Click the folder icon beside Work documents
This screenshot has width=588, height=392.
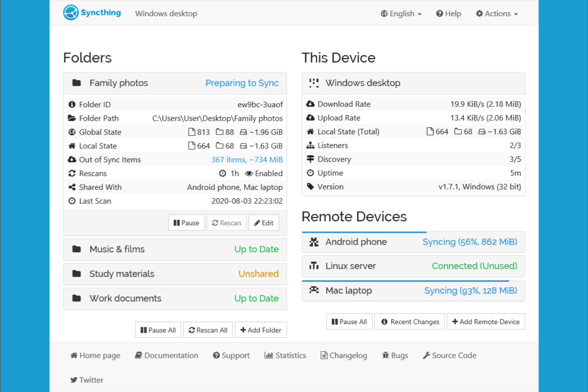coord(77,298)
